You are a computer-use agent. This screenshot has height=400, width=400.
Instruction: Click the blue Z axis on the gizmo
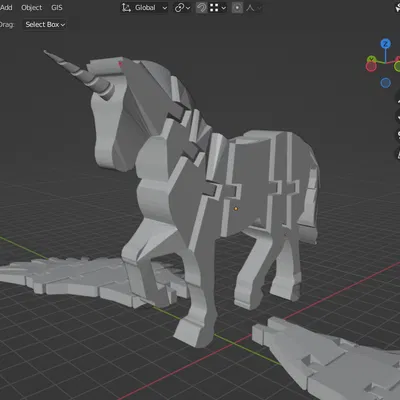click(386, 44)
